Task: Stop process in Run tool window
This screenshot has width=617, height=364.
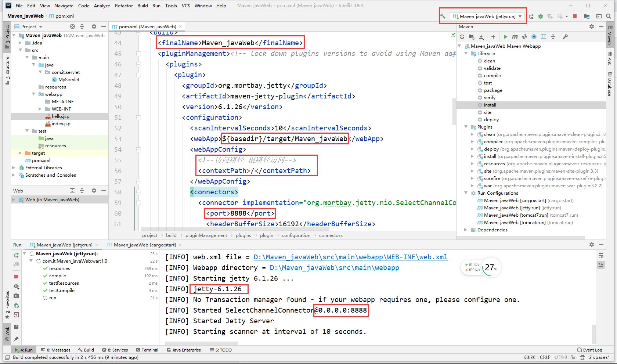Action: (16, 276)
